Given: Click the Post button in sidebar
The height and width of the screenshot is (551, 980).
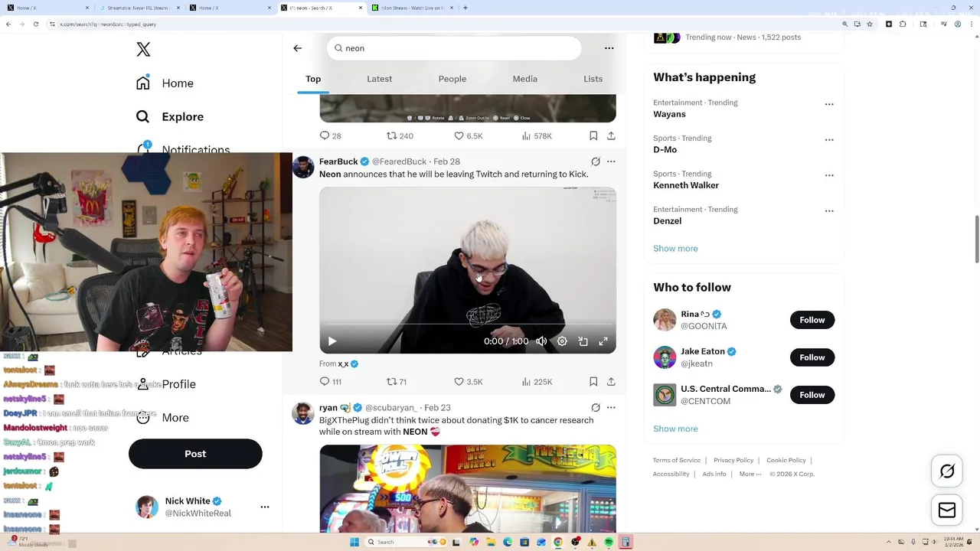Looking at the screenshot, I should coord(195,454).
